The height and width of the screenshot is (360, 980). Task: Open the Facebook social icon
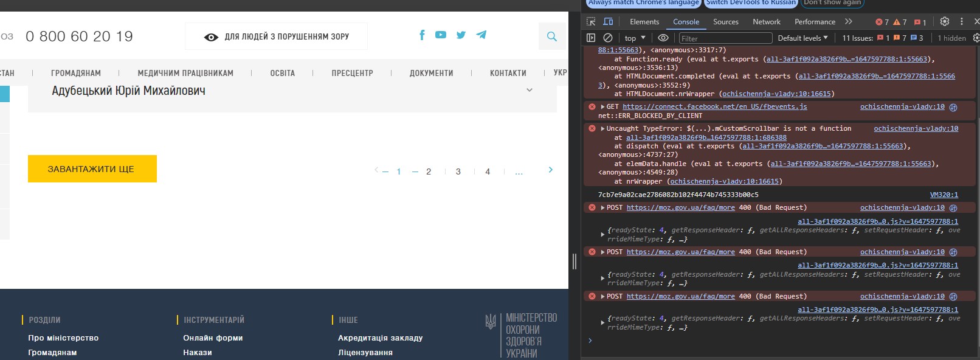tap(422, 35)
